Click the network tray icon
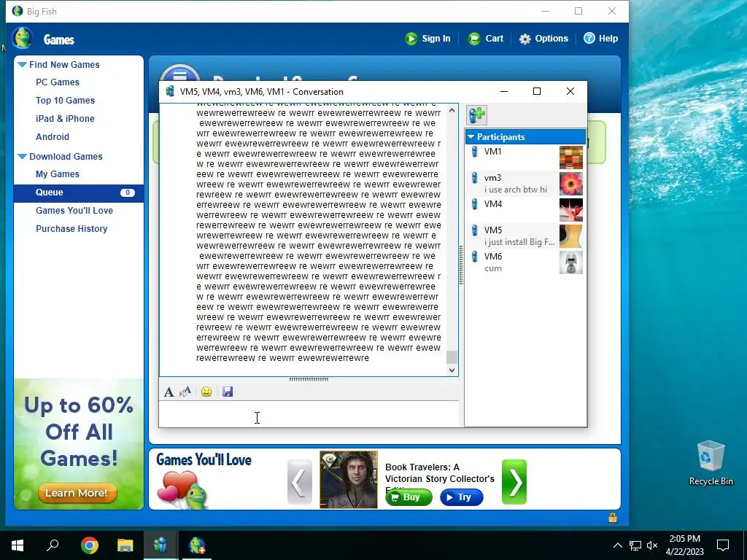 [635, 545]
